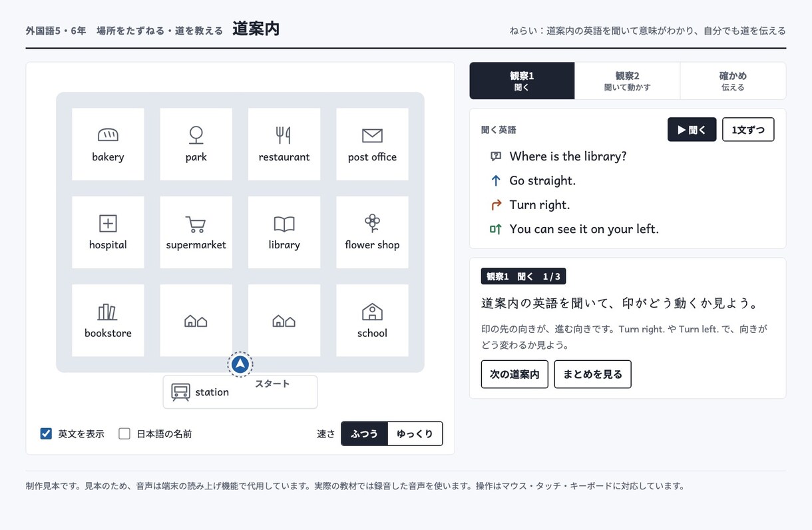The width and height of the screenshot is (812, 530).
Task: Click the 'bookstore' label
Action: (x=108, y=333)
